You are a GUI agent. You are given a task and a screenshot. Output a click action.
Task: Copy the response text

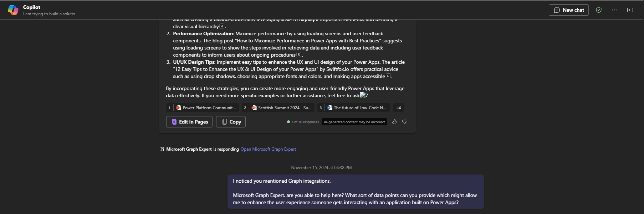231,122
